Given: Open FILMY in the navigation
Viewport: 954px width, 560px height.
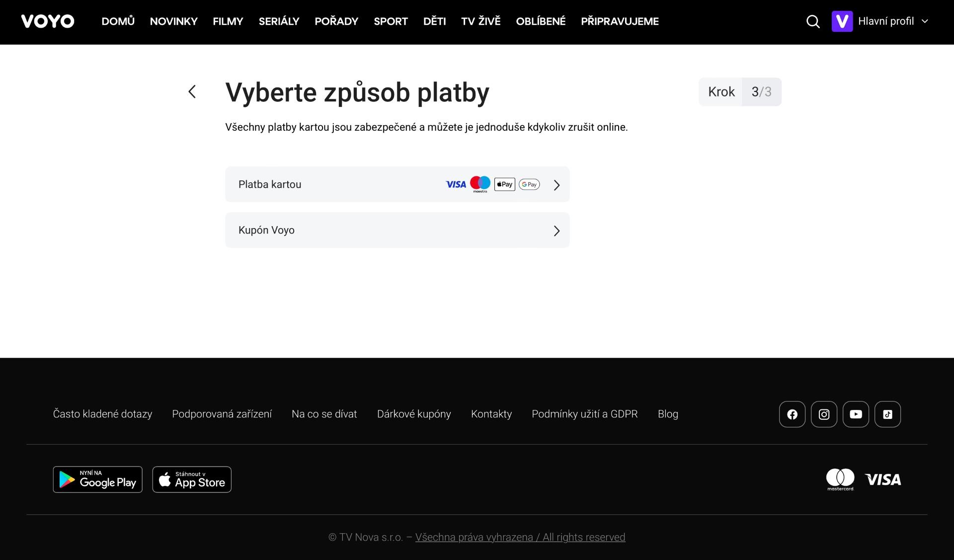Looking at the screenshot, I should 228,21.
